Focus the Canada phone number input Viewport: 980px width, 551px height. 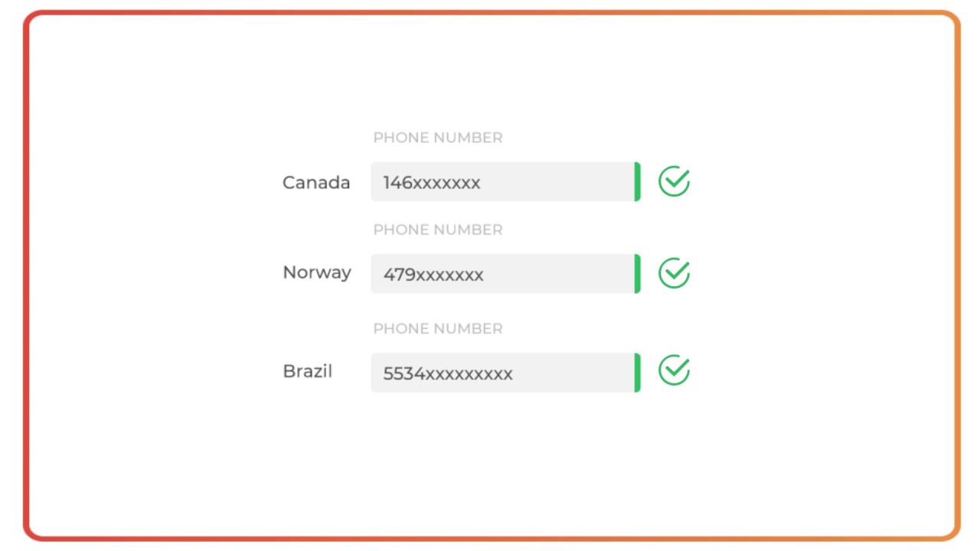click(x=505, y=182)
